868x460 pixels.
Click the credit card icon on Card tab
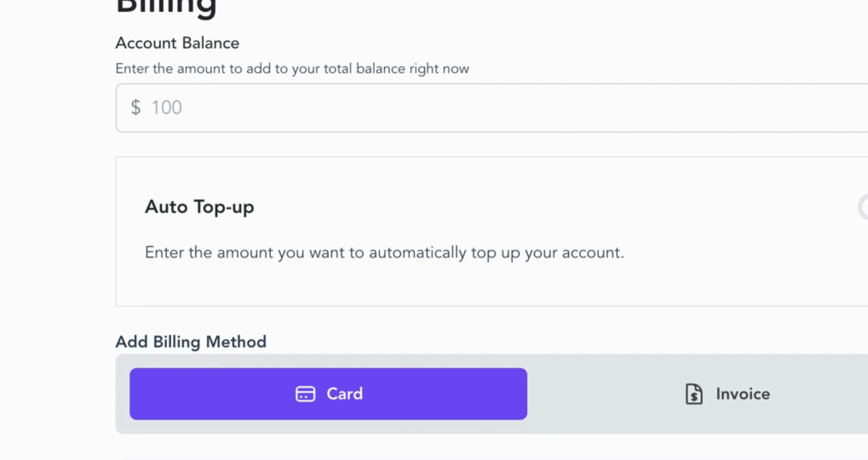pyautogui.click(x=305, y=394)
